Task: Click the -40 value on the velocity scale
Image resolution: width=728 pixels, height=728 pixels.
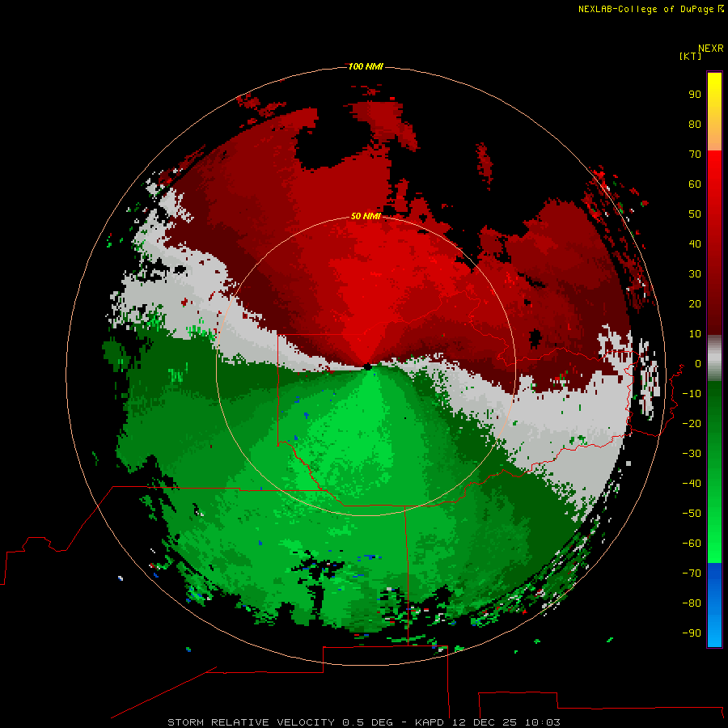Action: coord(692,484)
